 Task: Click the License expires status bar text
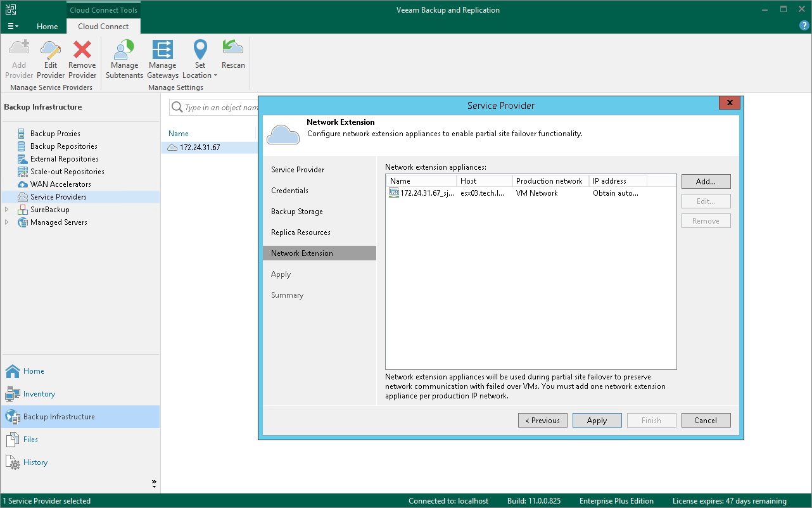(x=730, y=501)
